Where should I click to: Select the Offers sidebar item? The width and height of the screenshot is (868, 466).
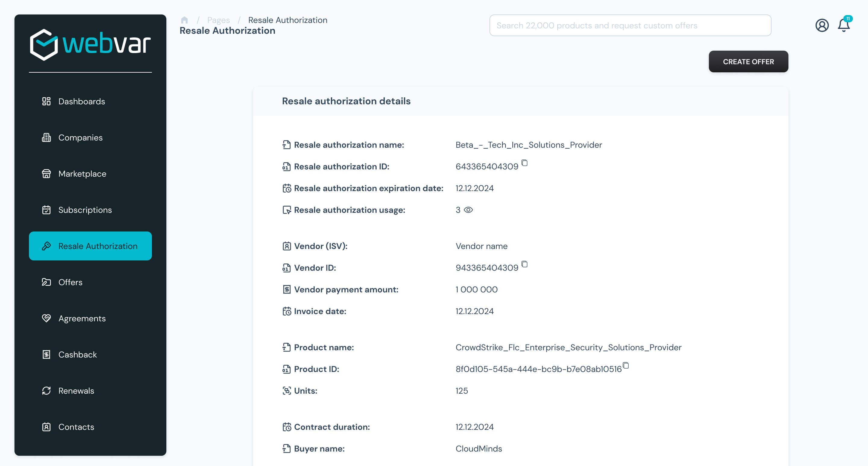coord(70,282)
